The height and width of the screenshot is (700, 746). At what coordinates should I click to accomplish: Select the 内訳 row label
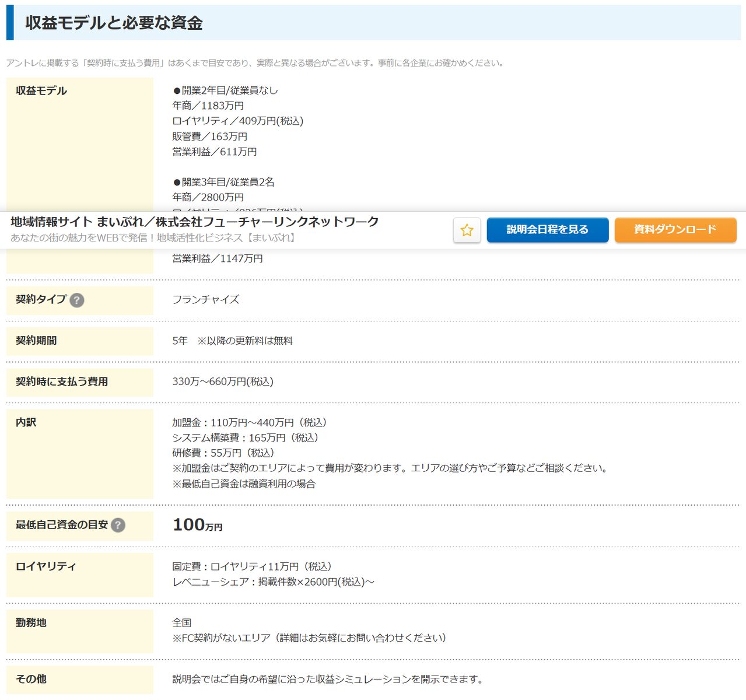pyautogui.click(x=26, y=422)
